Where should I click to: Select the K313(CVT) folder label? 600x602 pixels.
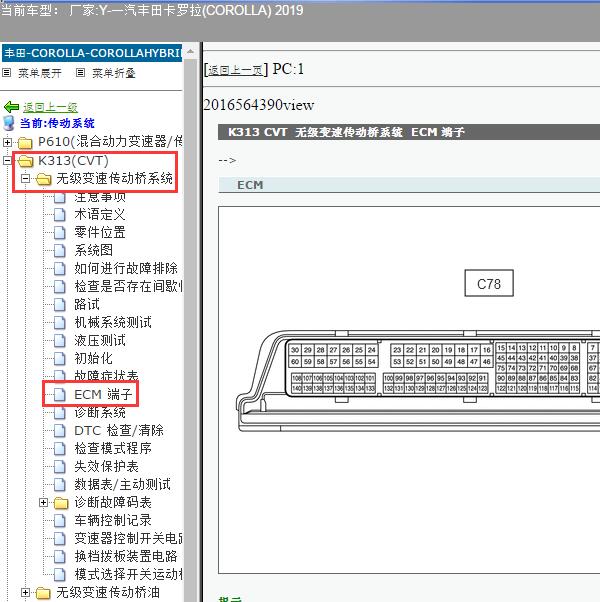coord(73,161)
